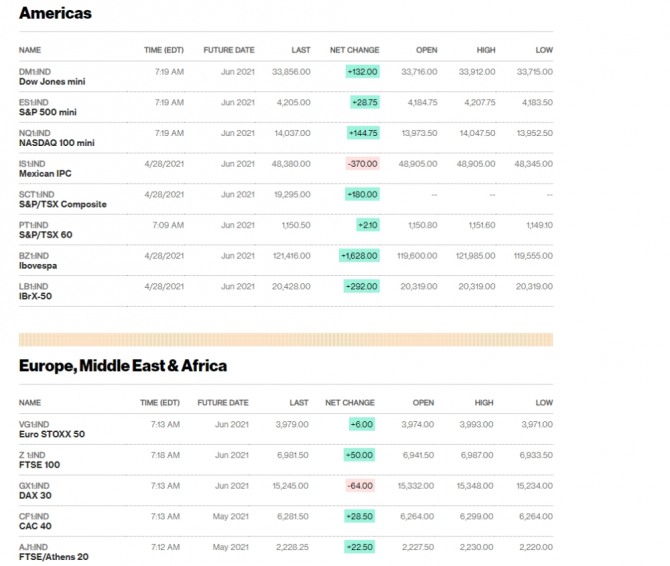
Task: Click Americas table FUTURE DATE column header
Action: click(229, 49)
